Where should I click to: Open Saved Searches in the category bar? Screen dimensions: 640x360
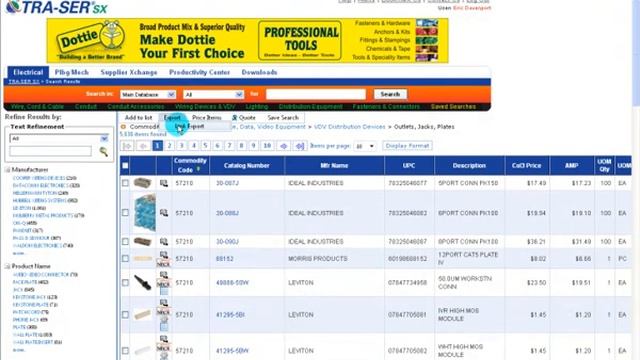(x=453, y=107)
